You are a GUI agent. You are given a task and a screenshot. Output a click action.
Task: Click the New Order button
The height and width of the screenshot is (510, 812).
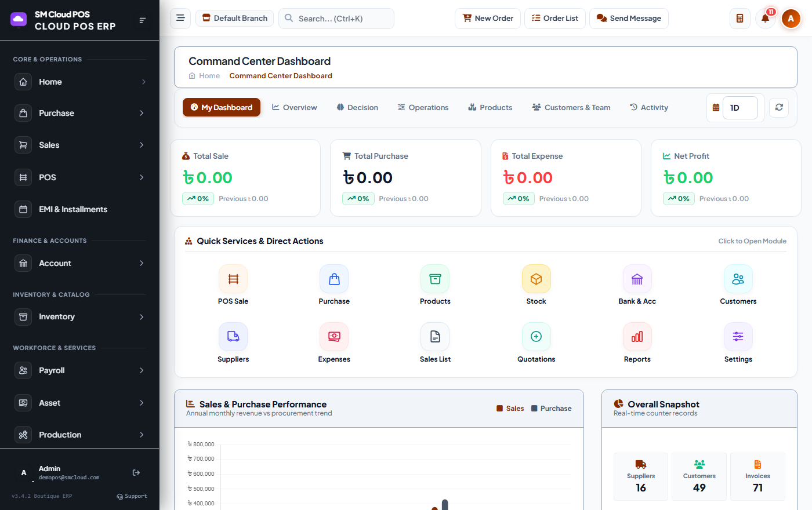(488, 19)
